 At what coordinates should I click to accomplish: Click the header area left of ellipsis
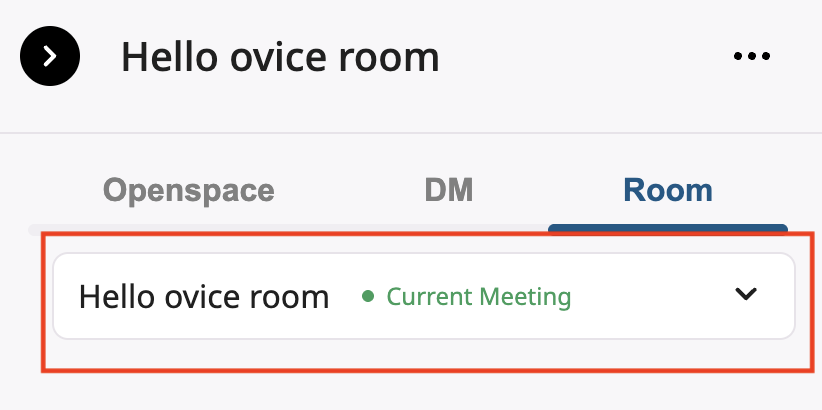click(x=600, y=57)
